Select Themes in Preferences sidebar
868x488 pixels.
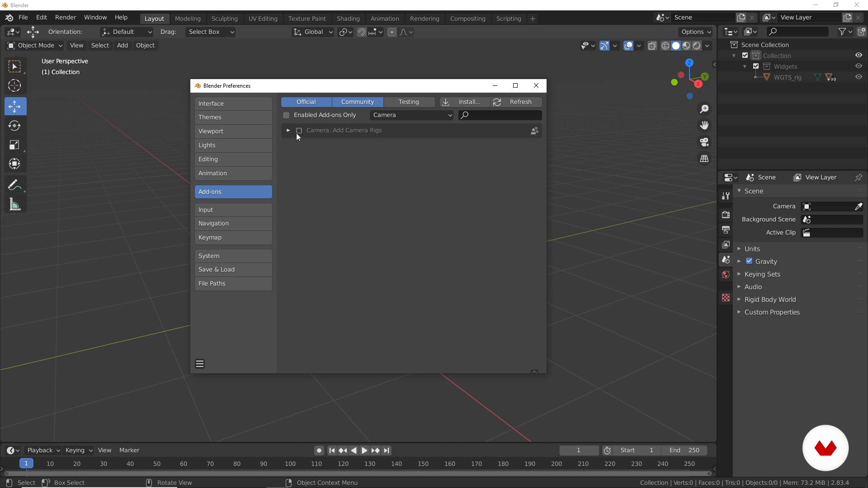point(233,117)
